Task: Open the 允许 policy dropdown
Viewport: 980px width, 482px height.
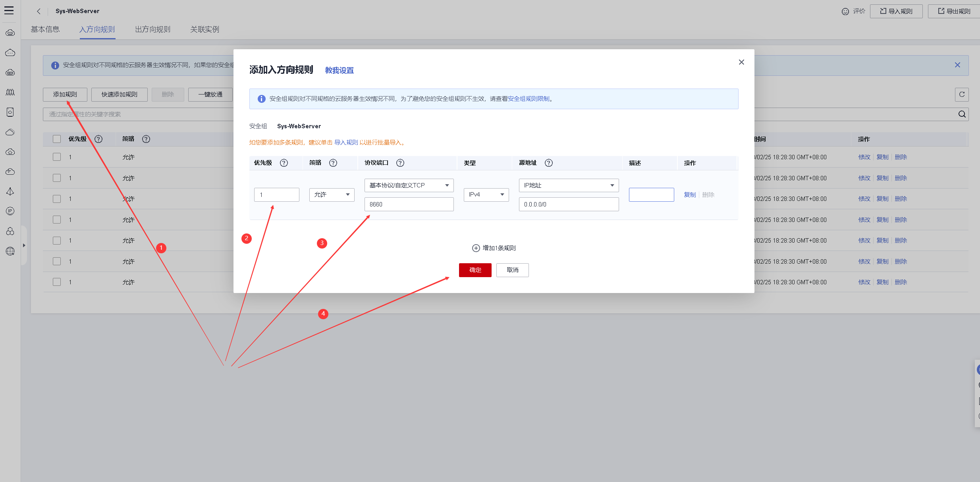Action: 332,195
